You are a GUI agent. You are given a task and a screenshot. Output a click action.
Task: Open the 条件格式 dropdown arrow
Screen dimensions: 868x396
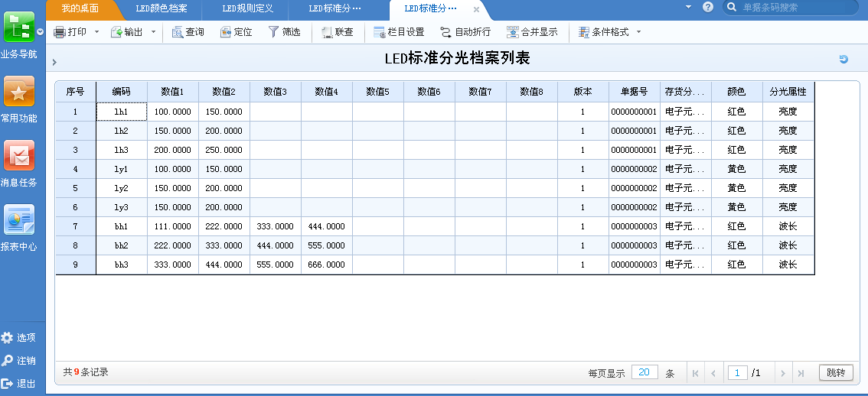[638, 32]
